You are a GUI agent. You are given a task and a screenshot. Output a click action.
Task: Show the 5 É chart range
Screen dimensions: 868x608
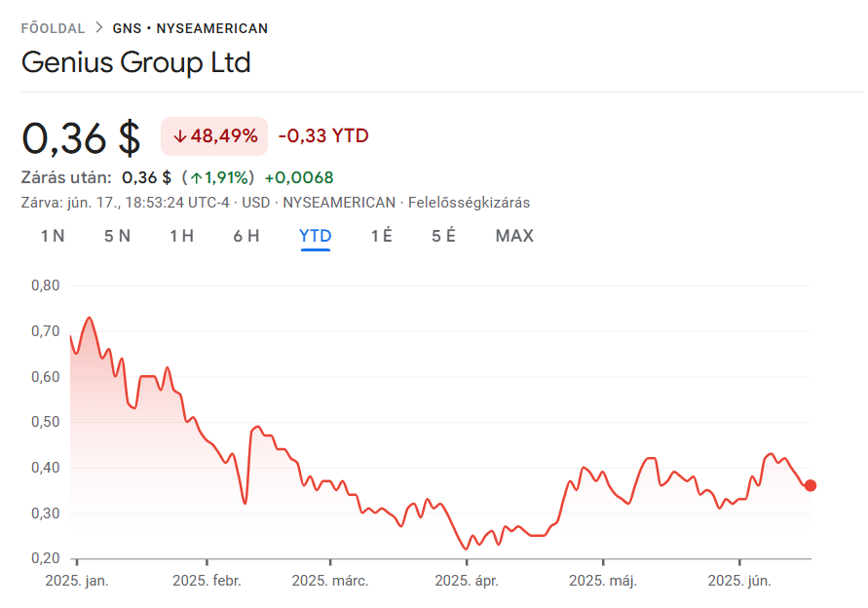click(443, 236)
